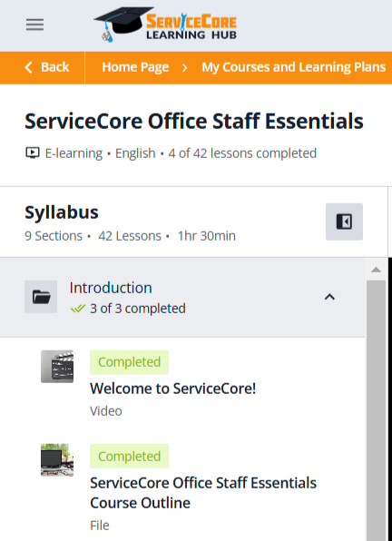Open the hamburger navigation menu
The width and height of the screenshot is (392, 541).
[34, 25]
